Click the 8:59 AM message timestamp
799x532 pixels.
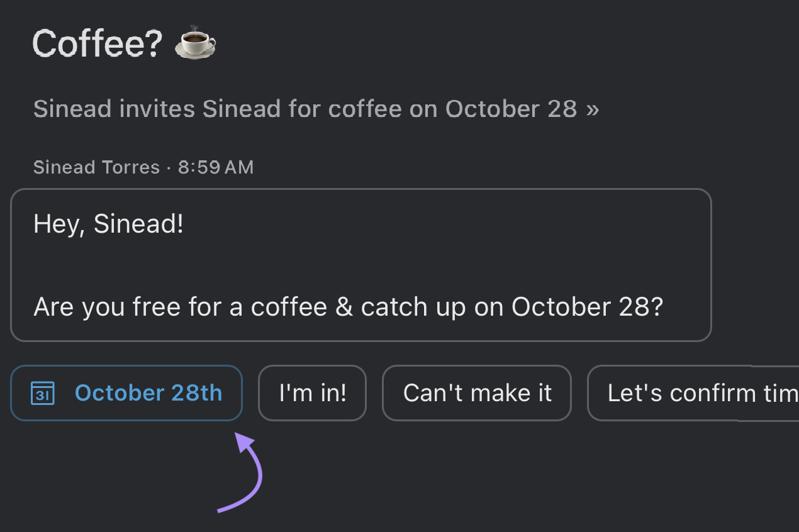(x=216, y=167)
